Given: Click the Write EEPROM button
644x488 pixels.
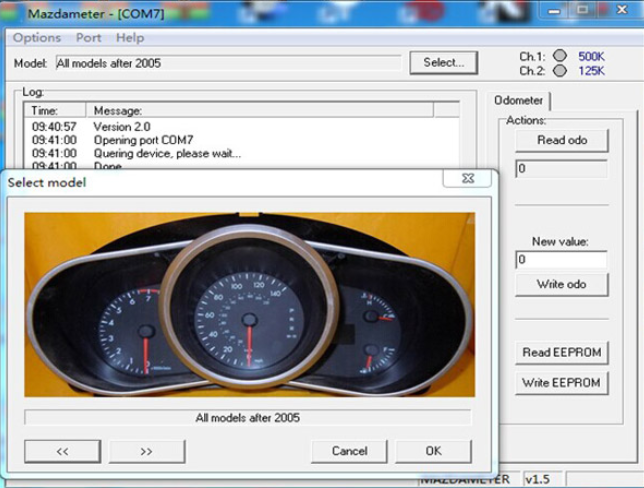Looking at the screenshot, I should pos(561,383).
